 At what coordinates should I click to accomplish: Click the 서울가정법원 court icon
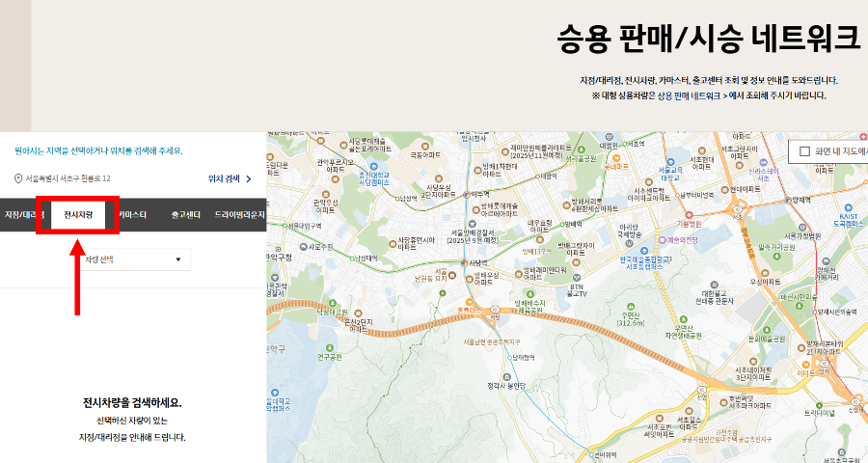pyautogui.click(x=802, y=227)
